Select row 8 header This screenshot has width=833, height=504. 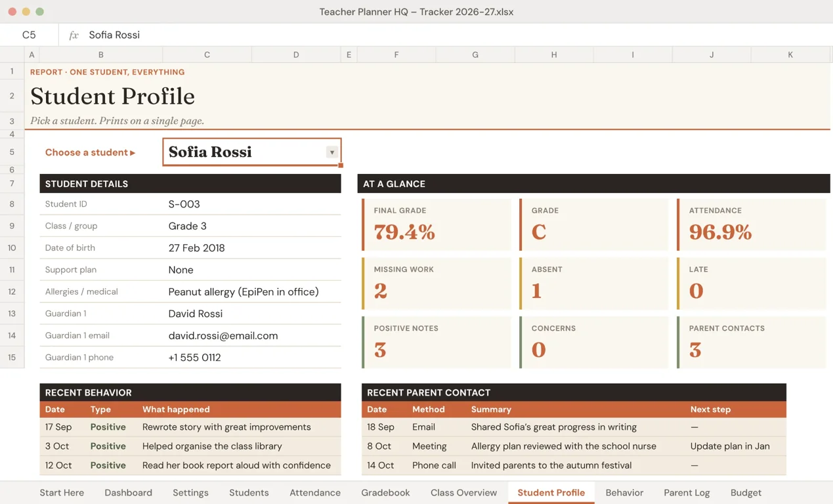pyautogui.click(x=12, y=204)
